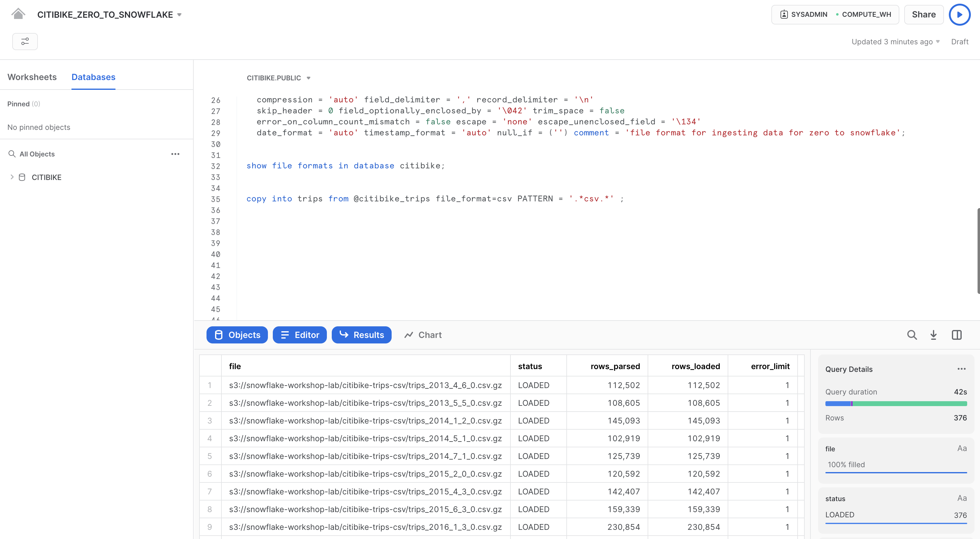Search the query results with magnifier icon
The width and height of the screenshot is (980, 539).
(x=912, y=335)
